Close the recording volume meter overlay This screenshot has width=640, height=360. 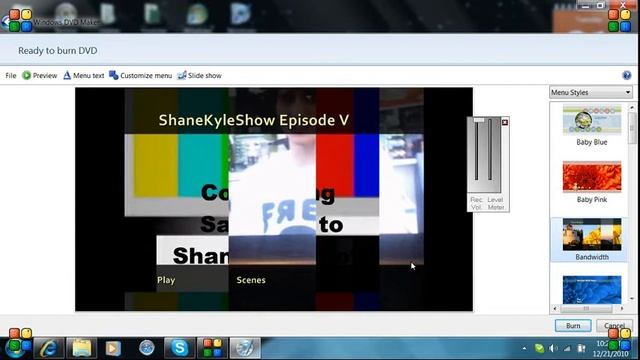[x=505, y=122]
